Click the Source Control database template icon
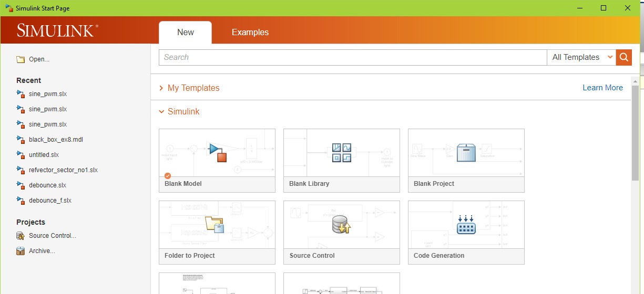Viewport: 644px width, 294px height. tap(341, 225)
